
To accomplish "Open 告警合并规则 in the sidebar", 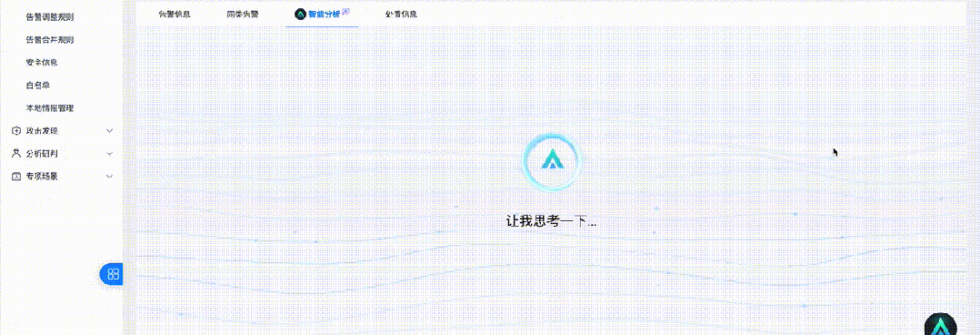I will (x=50, y=39).
